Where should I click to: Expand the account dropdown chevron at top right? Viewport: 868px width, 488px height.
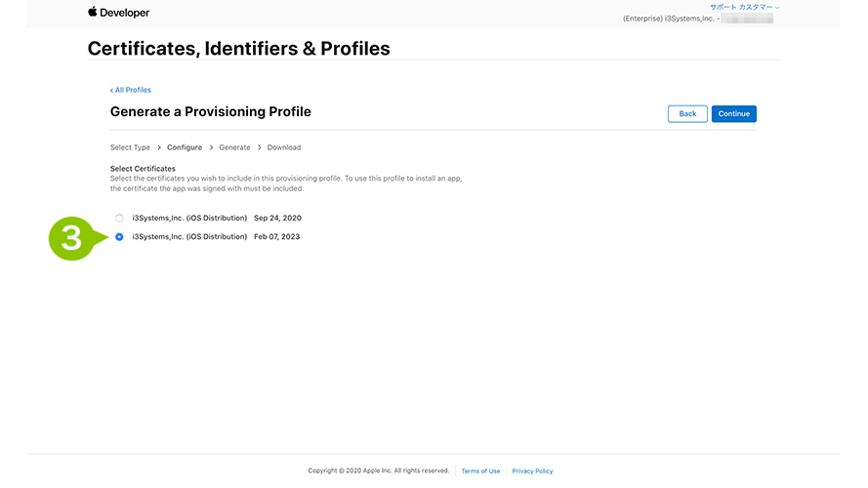pos(776,8)
